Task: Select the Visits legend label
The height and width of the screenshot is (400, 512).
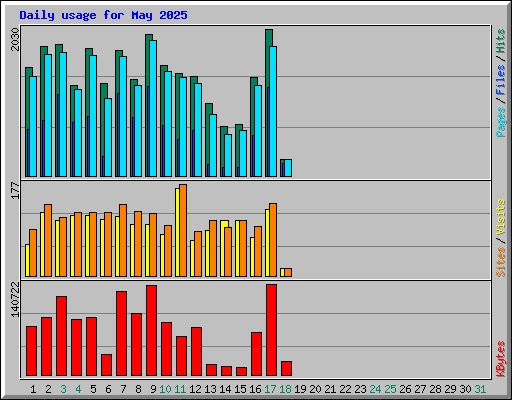Action: pyautogui.click(x=501, y=218)
